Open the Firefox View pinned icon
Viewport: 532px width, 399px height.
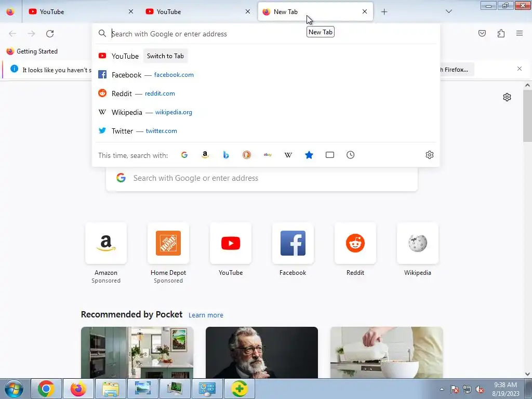coord(10,12)
